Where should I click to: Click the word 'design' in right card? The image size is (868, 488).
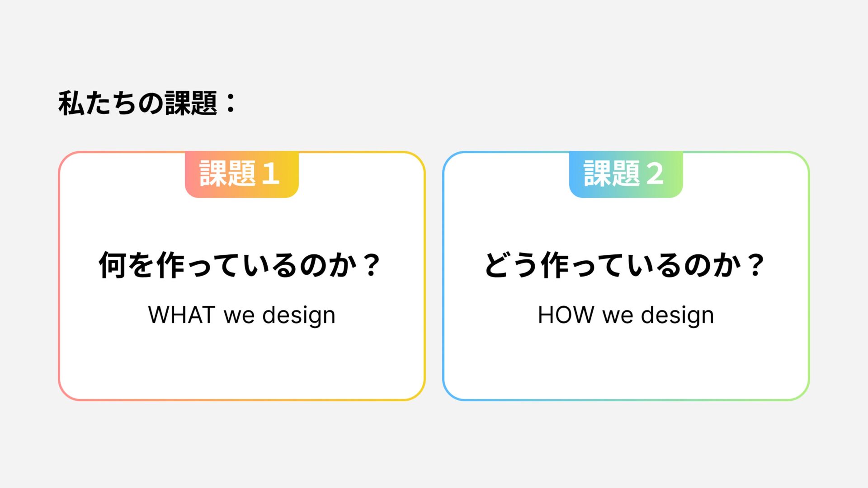(677, 316)
